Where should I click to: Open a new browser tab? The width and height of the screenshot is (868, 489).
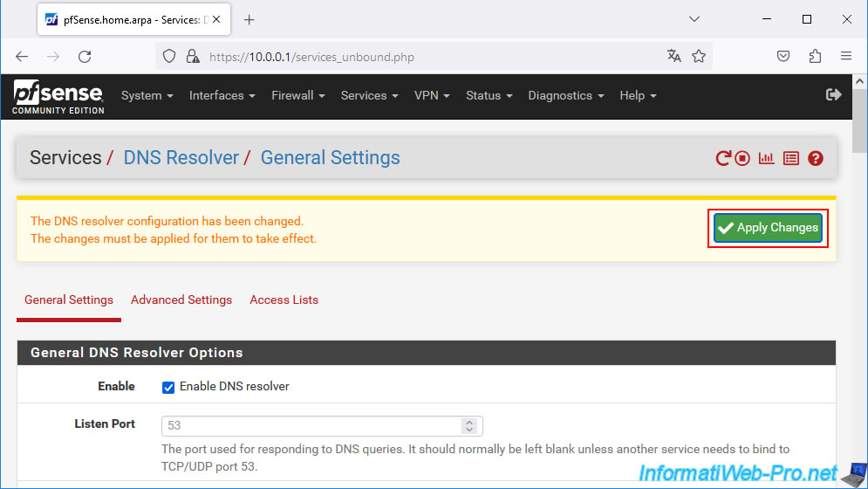click(249, 20)
